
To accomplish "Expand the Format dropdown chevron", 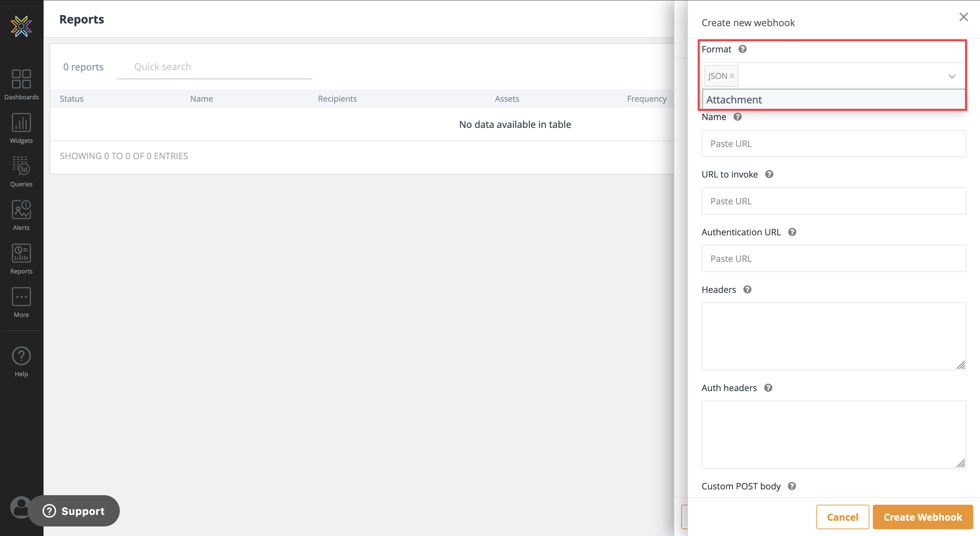I will tap(951, 77).
